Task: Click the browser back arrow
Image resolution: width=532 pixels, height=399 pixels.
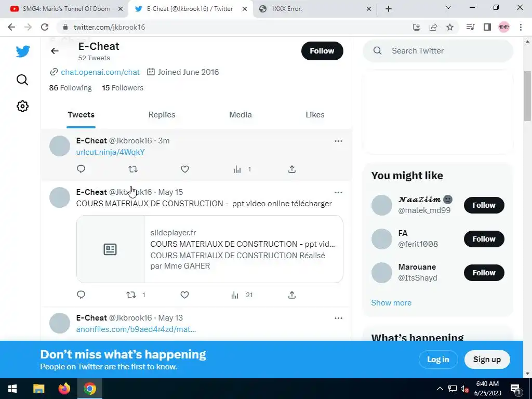Action: tap(11, 27)
